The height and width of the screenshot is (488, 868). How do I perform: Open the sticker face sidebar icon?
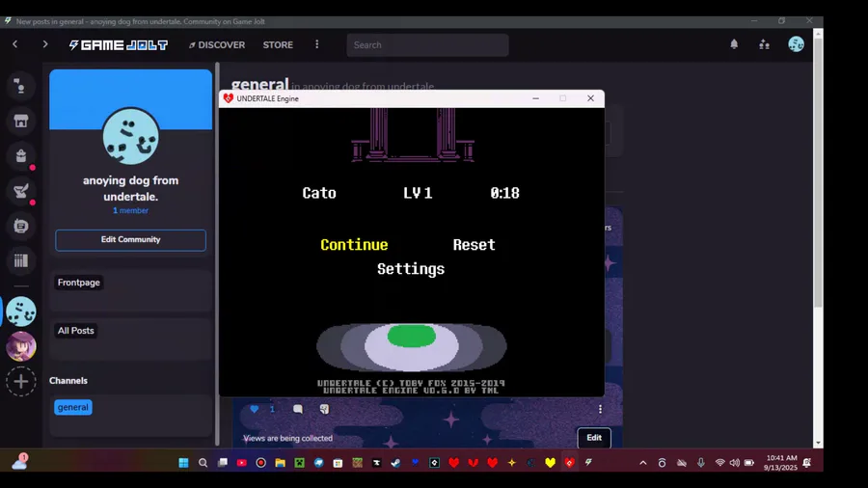pos(21,226)
